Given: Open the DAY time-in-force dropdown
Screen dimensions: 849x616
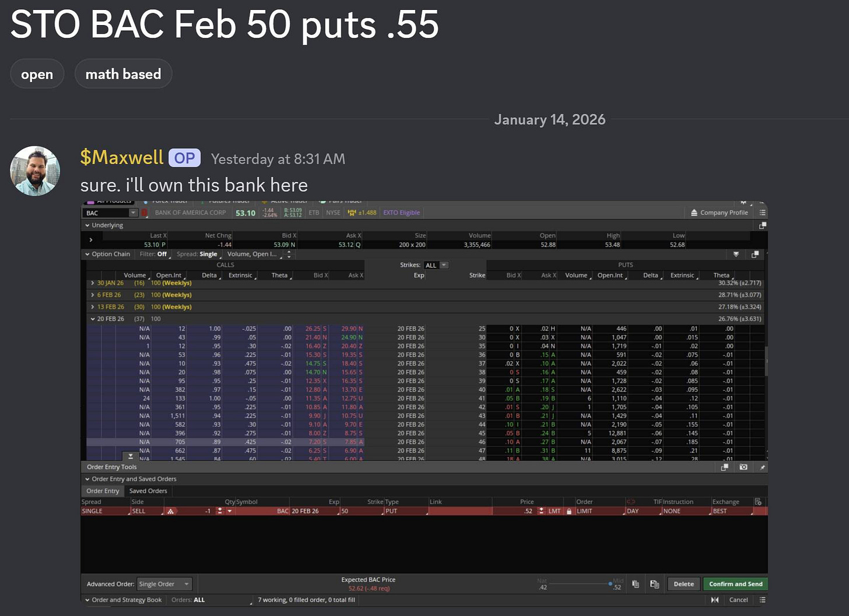Looking at the screenshot, I should [x=643, y=511].
